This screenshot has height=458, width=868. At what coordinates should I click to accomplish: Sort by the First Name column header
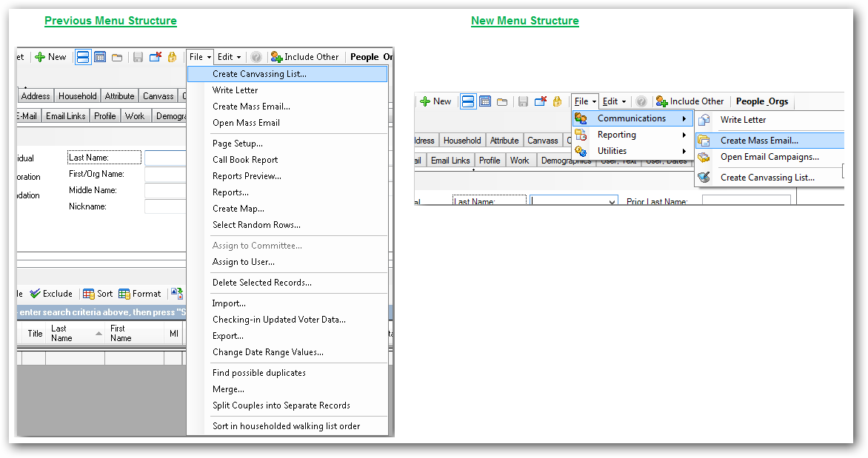click(121, 334)
